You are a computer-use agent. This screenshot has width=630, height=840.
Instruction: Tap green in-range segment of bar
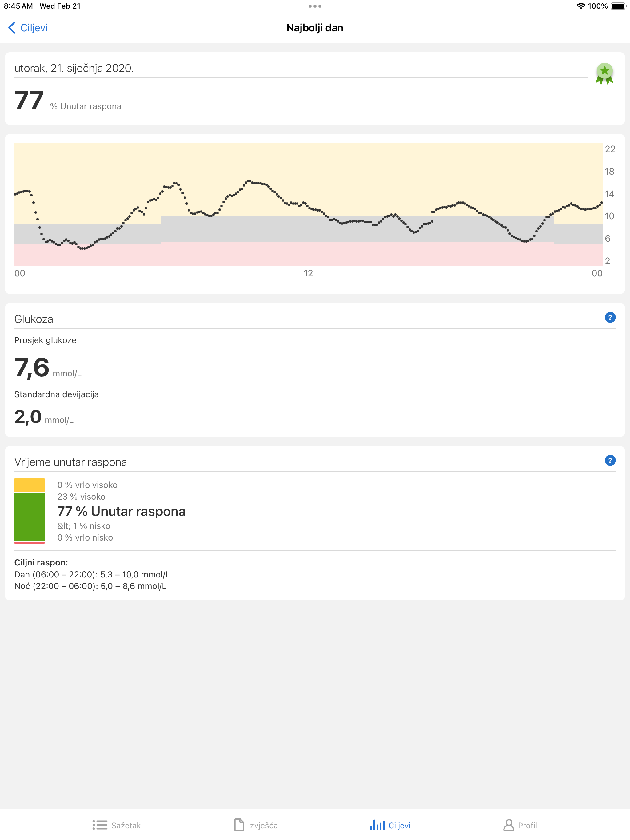coord(30,517)
